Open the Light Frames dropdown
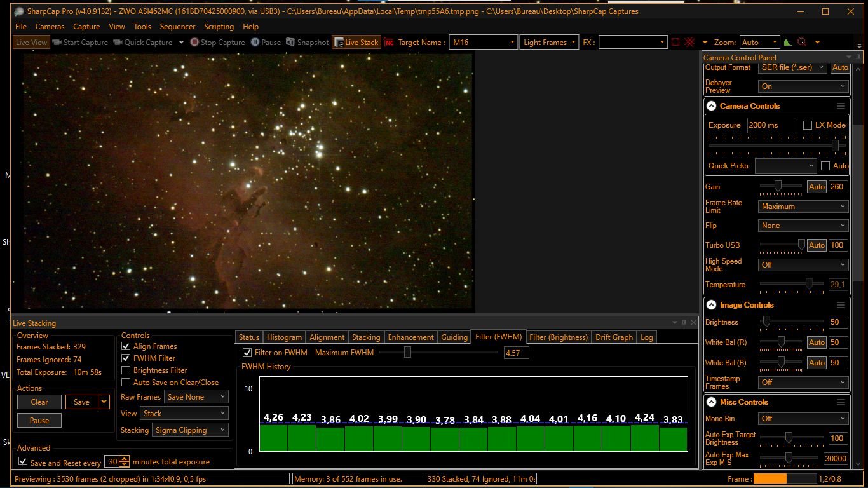 click(x=550, y=43)
